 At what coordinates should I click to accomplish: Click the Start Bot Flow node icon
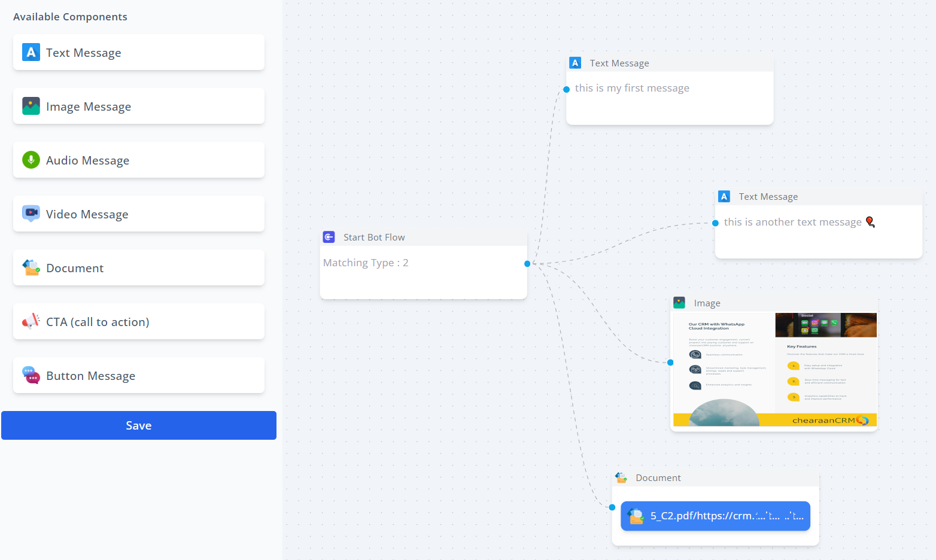(x=329, y=237)
